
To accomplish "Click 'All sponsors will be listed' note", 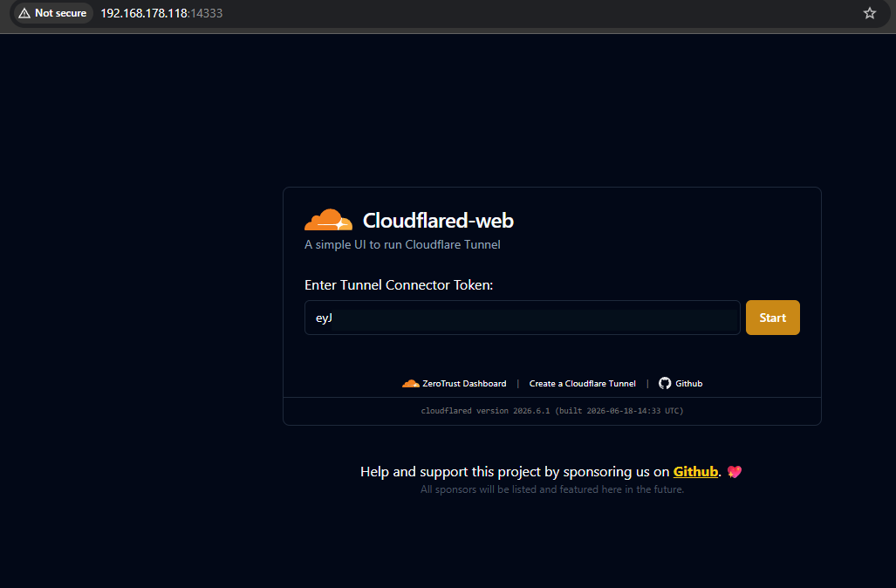I will click(552, 489).
